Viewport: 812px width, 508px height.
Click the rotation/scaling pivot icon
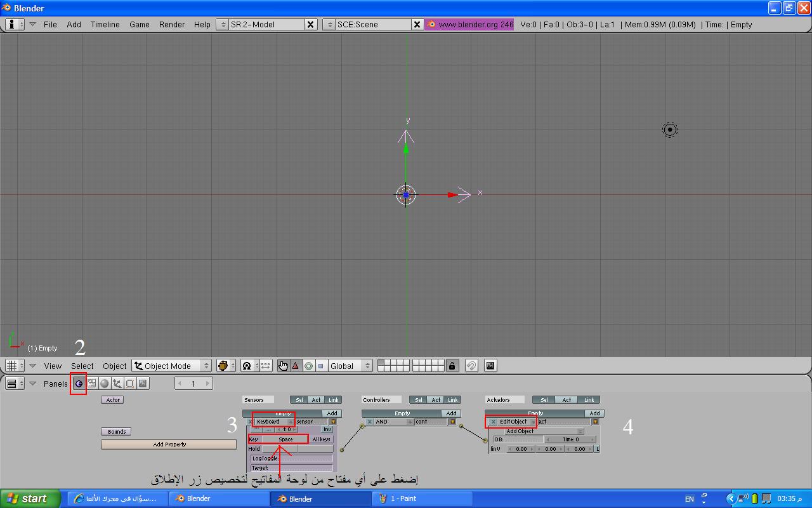[249, 366]
